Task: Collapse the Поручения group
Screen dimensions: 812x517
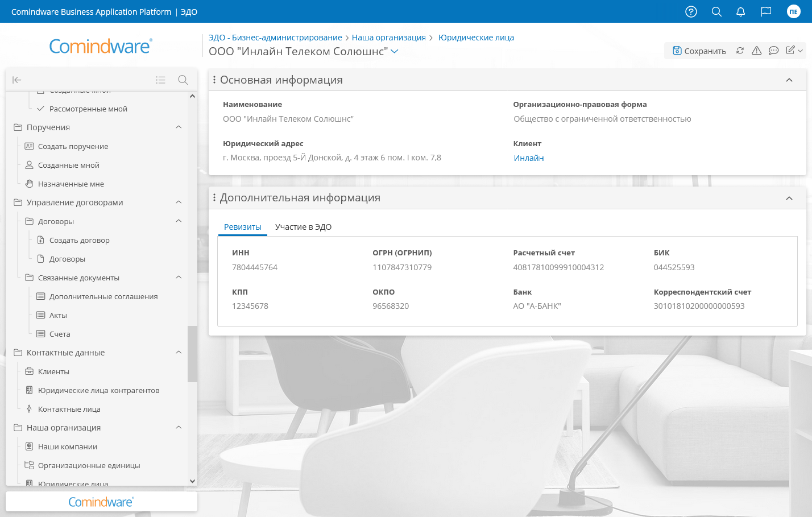Action: (x=179, y=127)
